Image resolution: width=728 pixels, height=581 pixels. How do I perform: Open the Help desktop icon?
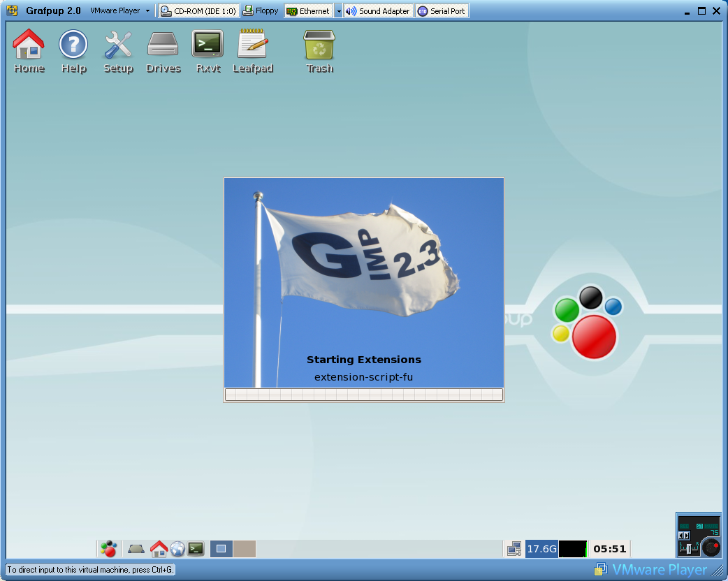point(73,50)
